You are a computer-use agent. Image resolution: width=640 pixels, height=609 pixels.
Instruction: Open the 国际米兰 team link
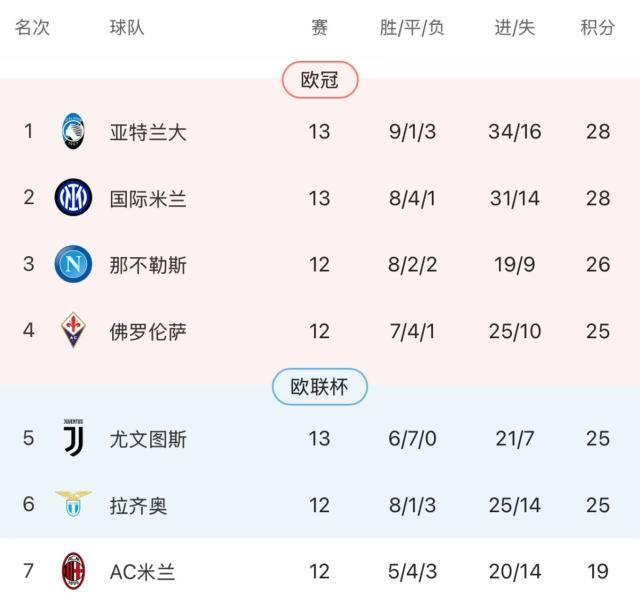148,198
